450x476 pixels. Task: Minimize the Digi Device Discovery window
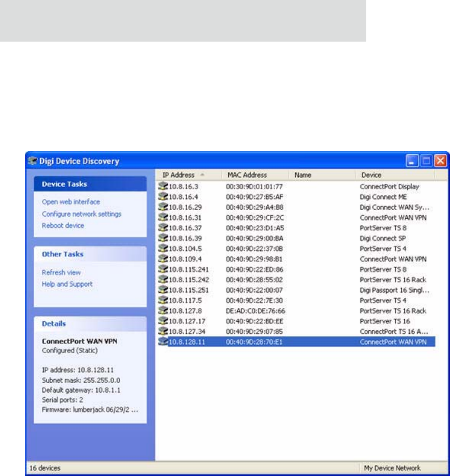point(412,160)
